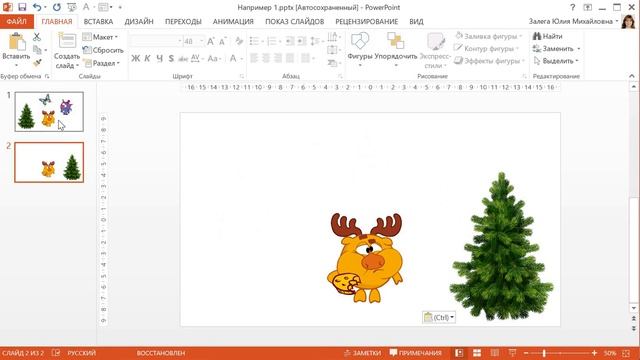Select the moose character picture on slide
The image size is (640, 360).
click(365, 258)
